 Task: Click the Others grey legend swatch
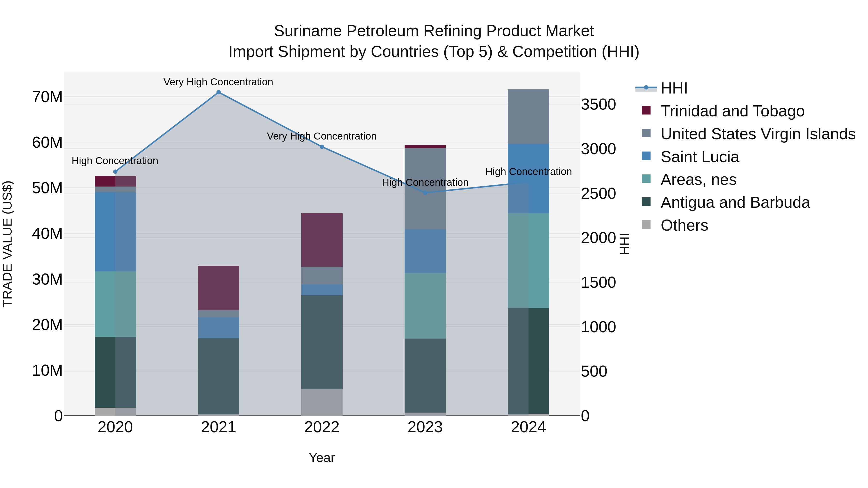[x=646, y=224]
